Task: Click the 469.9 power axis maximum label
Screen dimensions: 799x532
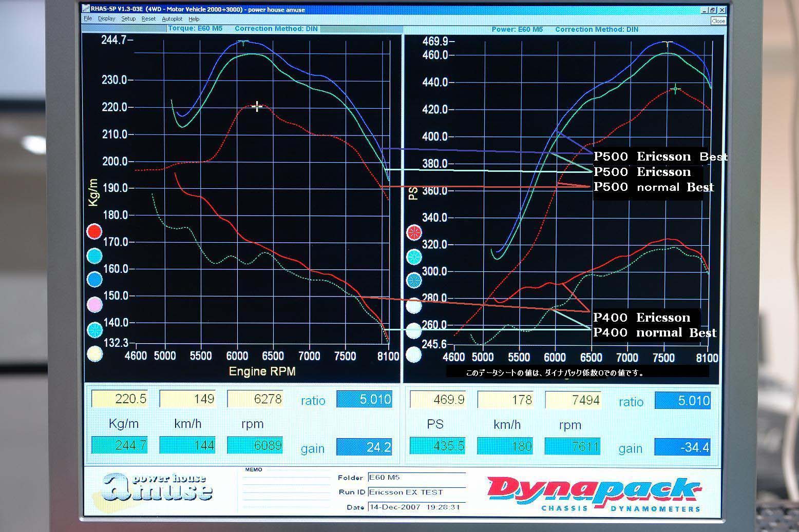Action: click(x=435, y=41)
